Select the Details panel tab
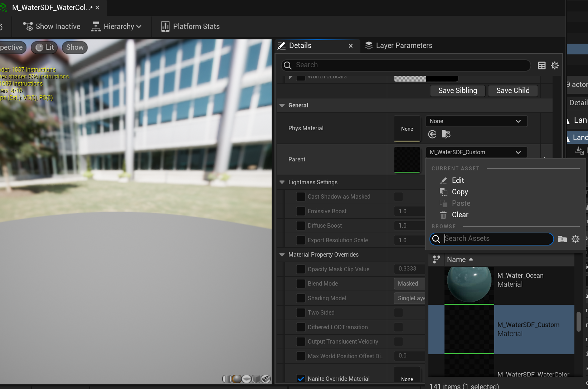This screenshot has height=389, width=588. [x=300, y=45]
